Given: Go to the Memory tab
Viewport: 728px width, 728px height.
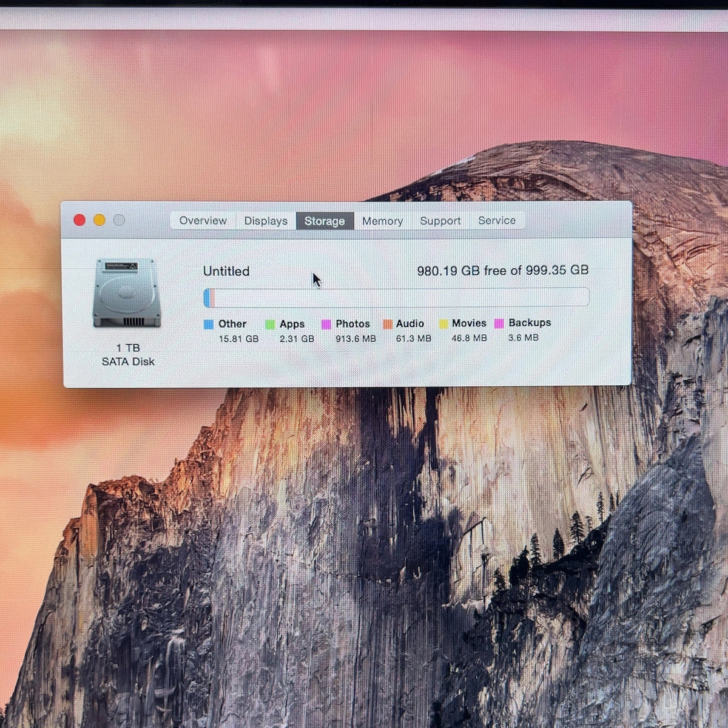Looking at the screenshot, I should [x=382, y=221].
